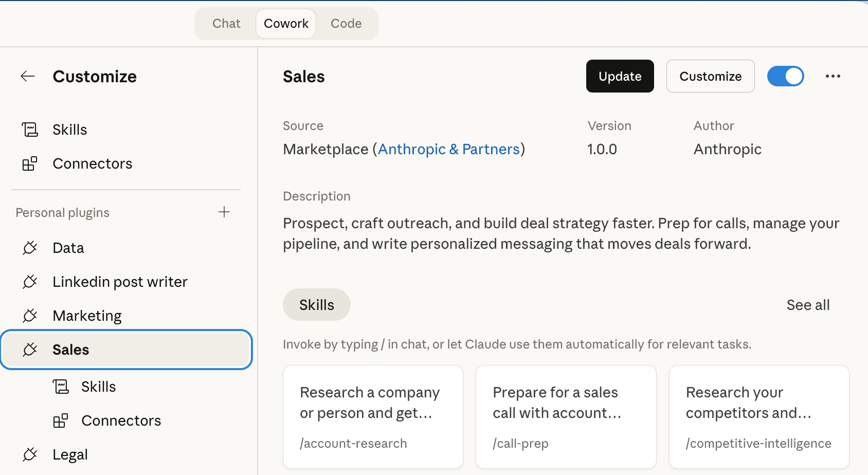Collapse the Sales plugin tree item
The image size is (868, 475).
click(x=126, y=350)
